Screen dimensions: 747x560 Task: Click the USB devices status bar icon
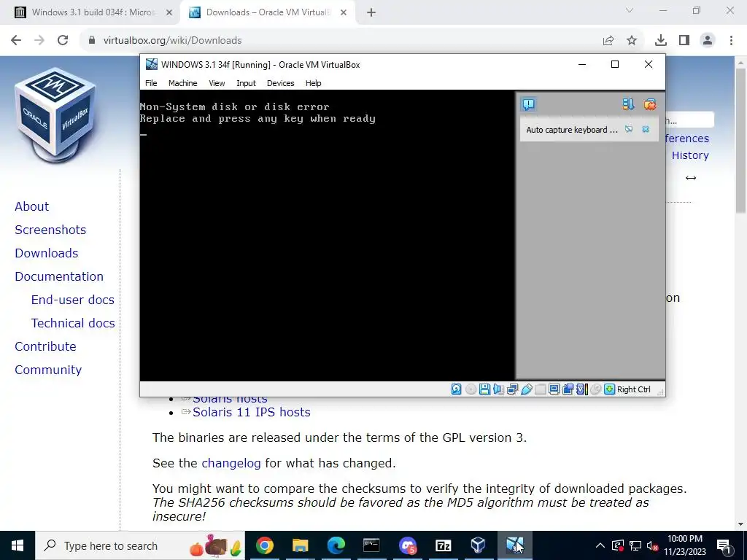pyautogui.click(x=527, y=389)
